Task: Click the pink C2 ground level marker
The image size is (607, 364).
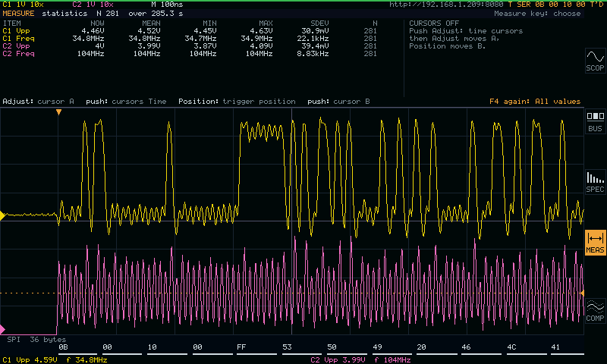Action: [2, 330]
